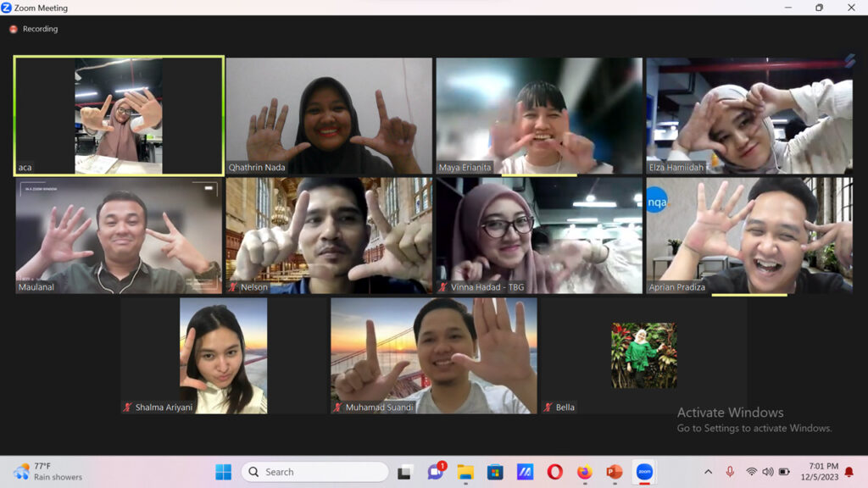
Task: Click the taskbar Search box
Action: tap(315, 472)
